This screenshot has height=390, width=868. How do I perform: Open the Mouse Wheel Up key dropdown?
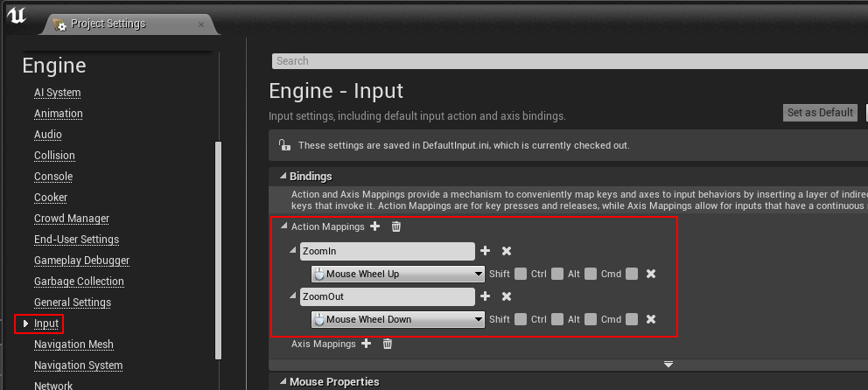point(398,274)
